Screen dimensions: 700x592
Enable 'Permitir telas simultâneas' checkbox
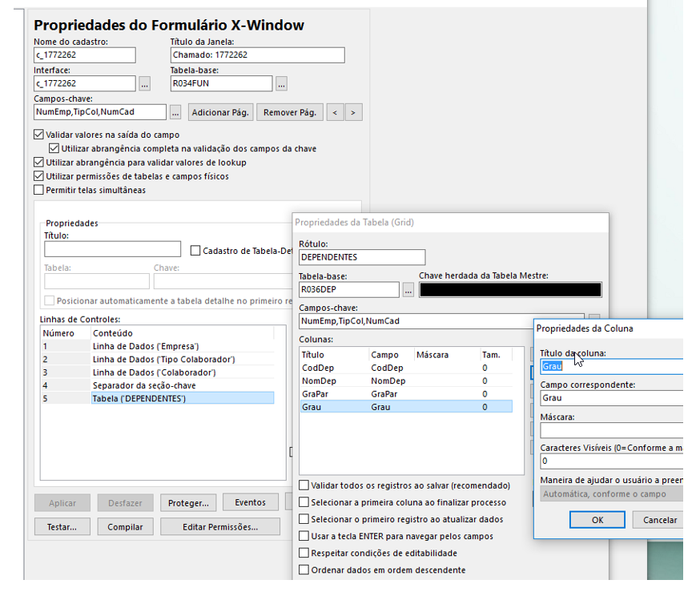tap(39, 190)
